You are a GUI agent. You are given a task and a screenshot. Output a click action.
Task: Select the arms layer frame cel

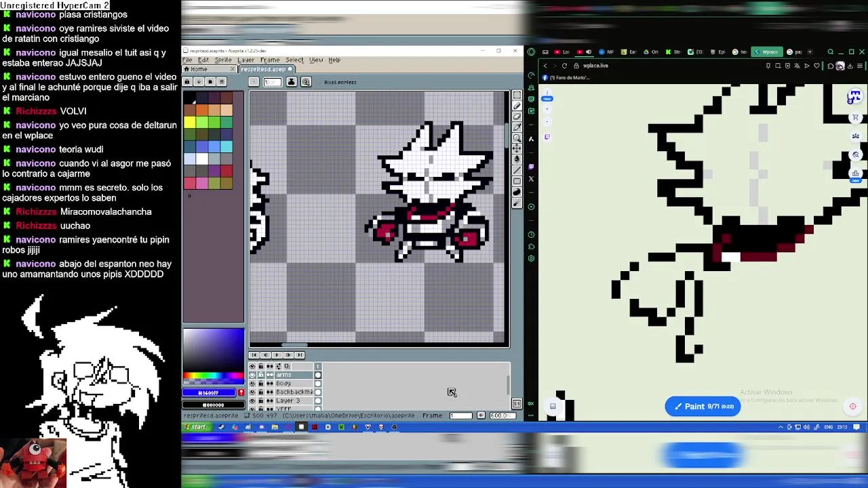(317, 375)
